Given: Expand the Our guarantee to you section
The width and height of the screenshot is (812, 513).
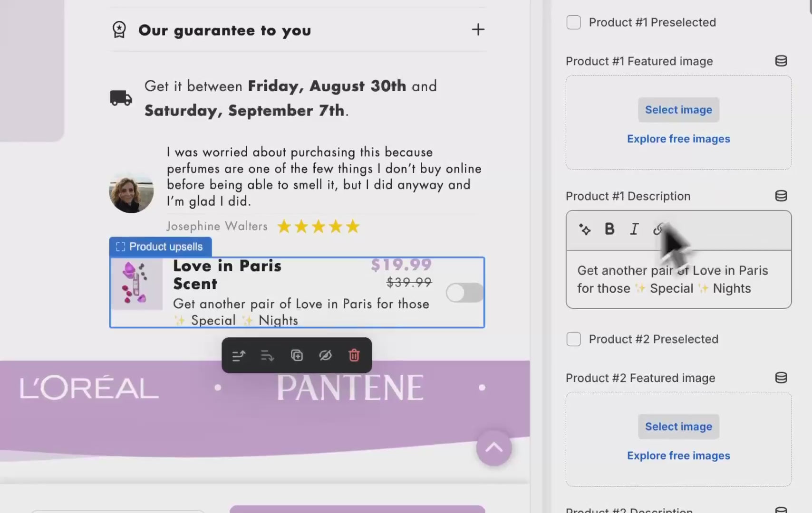Looking at the screenshot, I should pyautogui.click(x=478, y=30).
